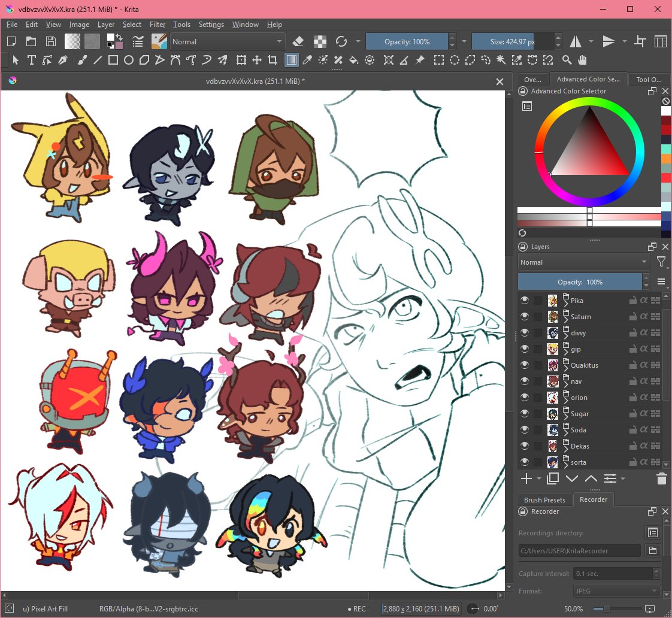This screenshot has height=618, width=672.
Task: Toggle vertical mirror tool
Action: click(608, 41)
